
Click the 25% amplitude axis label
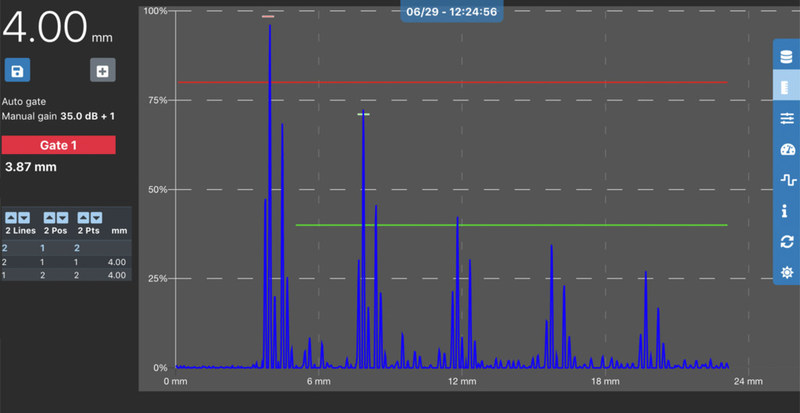[158, 279]
